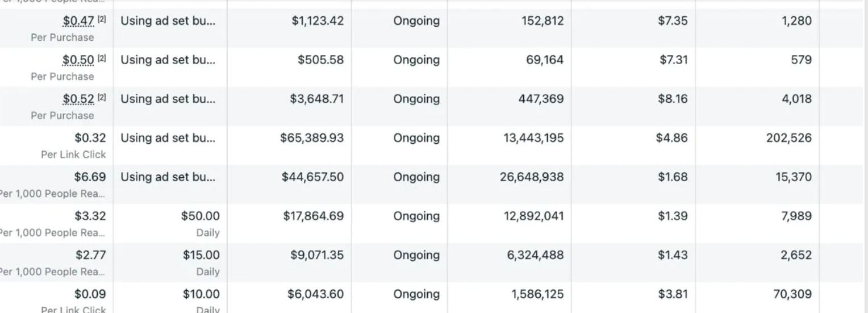Click footnote marker beside $0.50

(102, 59)
